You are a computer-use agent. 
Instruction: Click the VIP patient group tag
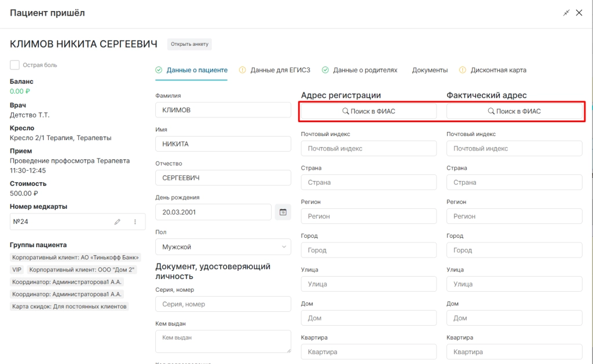[x=17, y=270]
